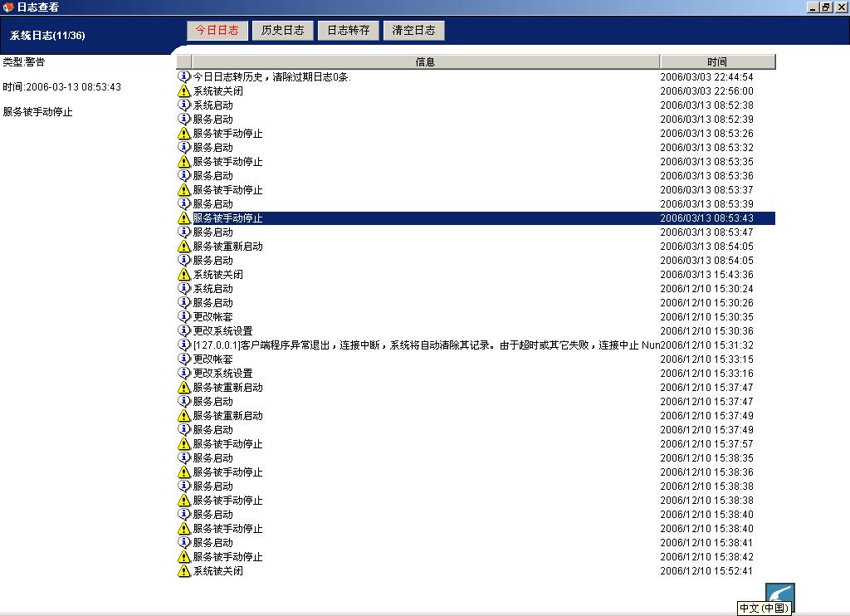
Task: Click info icon of 服务启动 08:53:32 row
Action: point(184,147)
